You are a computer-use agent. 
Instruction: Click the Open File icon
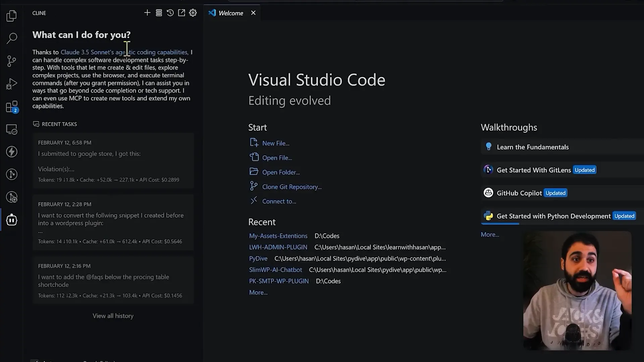254,157
